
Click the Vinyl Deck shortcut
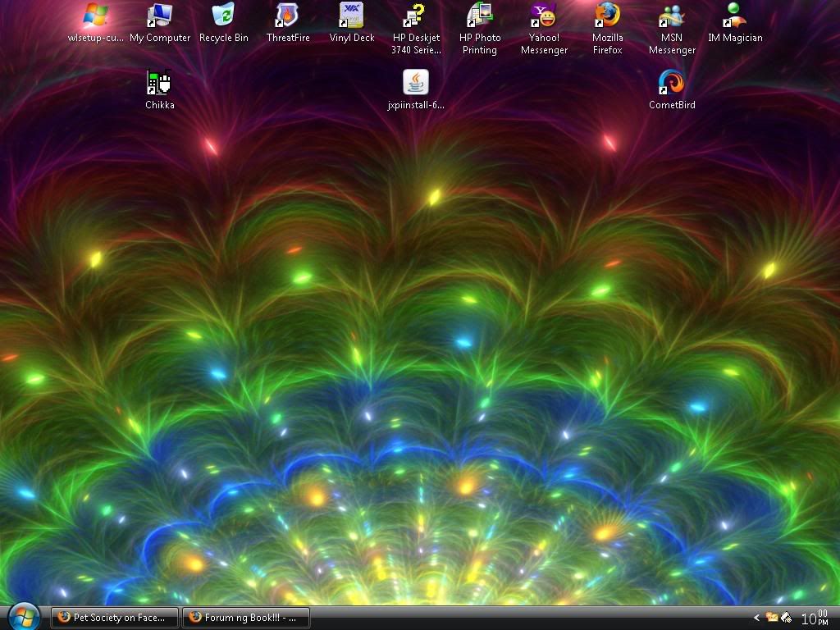pyautogui.click(x=351, y=22)
